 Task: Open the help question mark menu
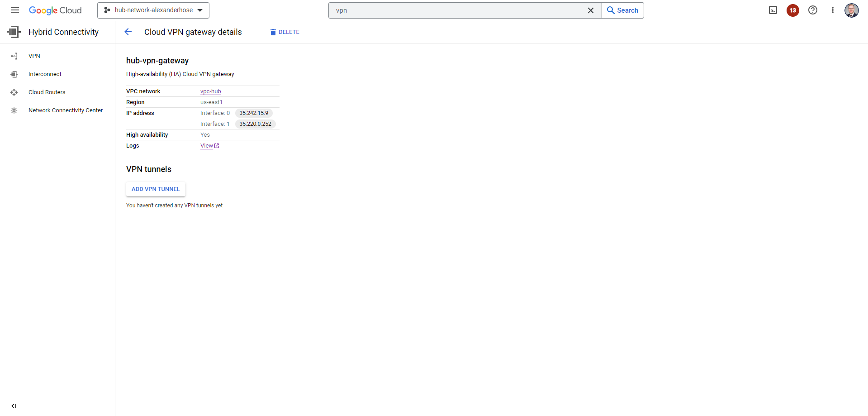pos(812,10)
